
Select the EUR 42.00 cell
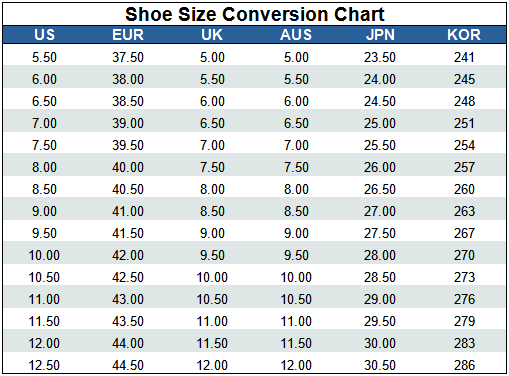[x=128, y=255]
